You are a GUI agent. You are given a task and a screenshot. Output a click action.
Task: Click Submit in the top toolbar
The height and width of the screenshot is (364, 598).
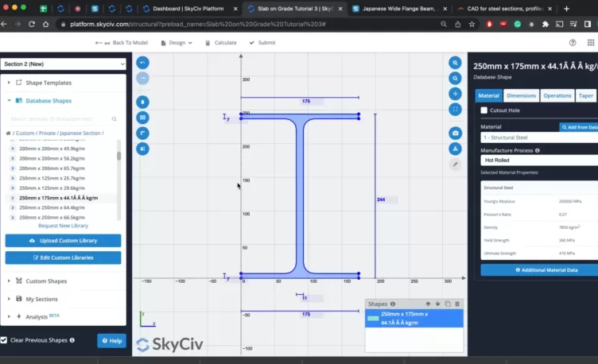click(262, 43)
